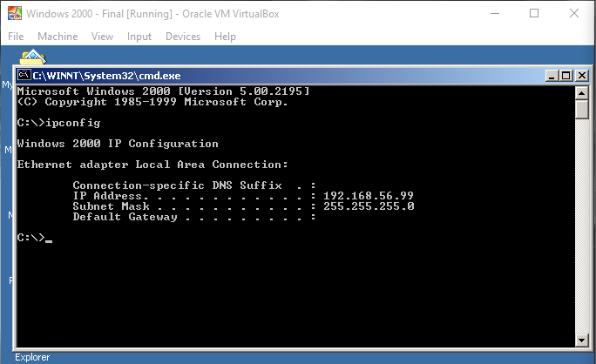
Task: Minimize the cmd.exe window
Action: click(x=552, y=76)
